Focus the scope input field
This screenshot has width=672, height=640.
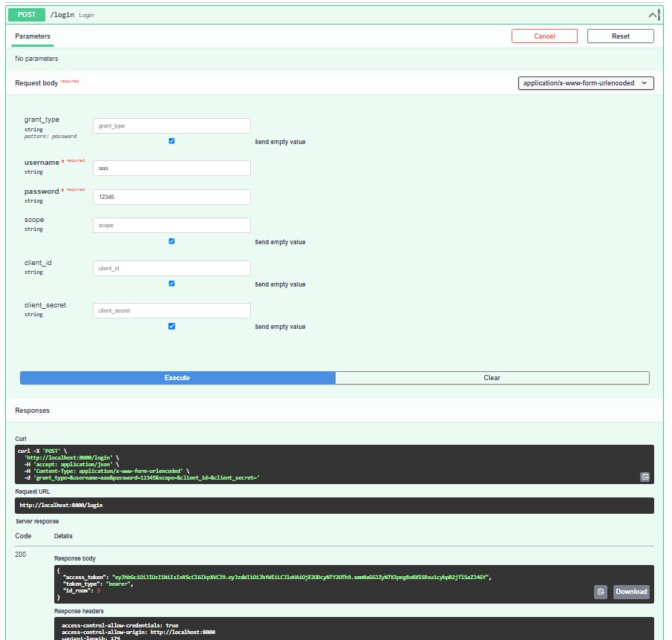click(172, 225)
